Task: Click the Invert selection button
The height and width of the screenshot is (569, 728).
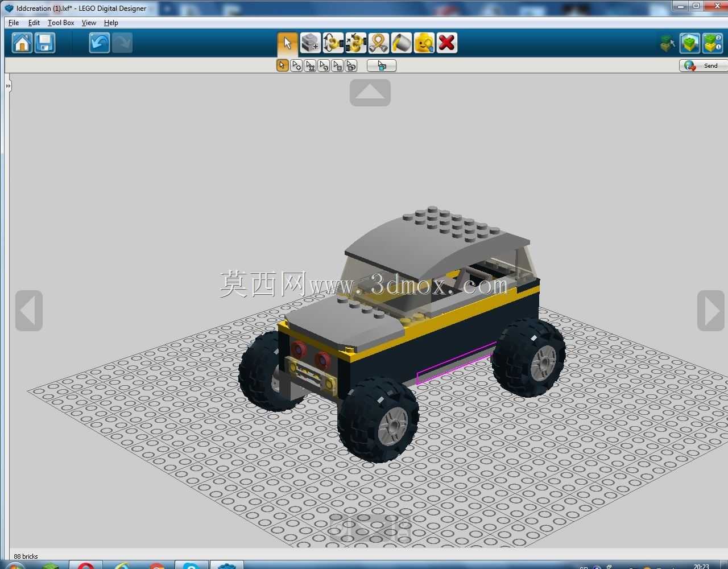Action: (382, 65)
